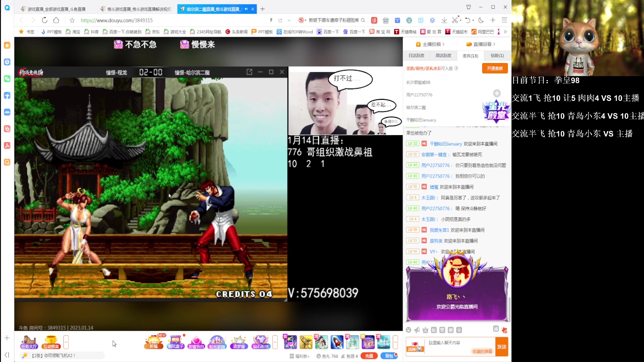Switch to the 钻粉(1) tab
The width and height of the screenshot is (644, 362).
497,56
